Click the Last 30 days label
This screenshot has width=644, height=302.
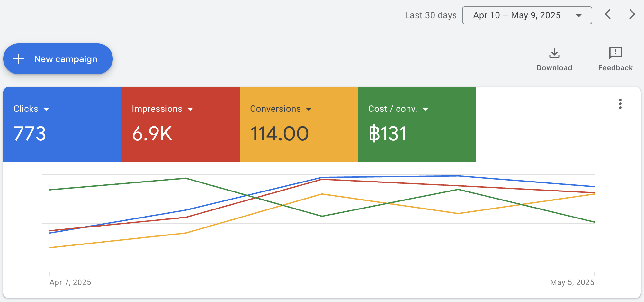coord(431,15)
